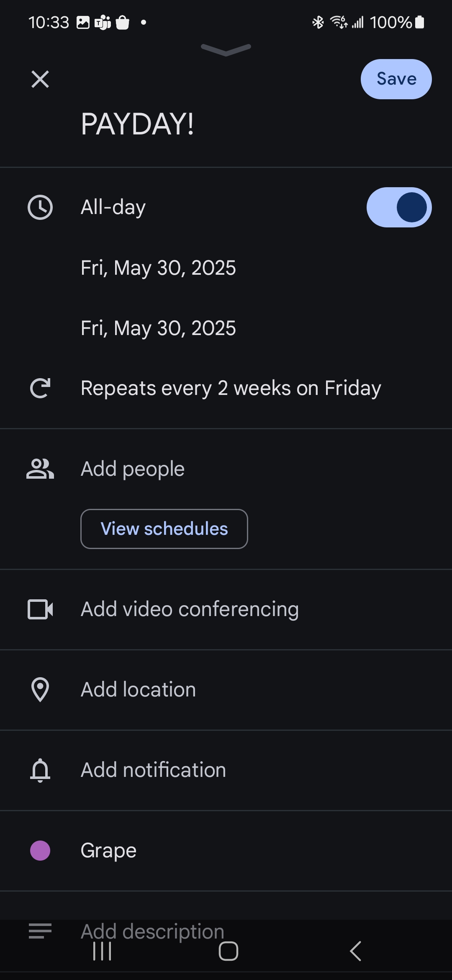Collapse the sheet using top chevron handle
Screen dimensions: 452x980
[226, 49]
